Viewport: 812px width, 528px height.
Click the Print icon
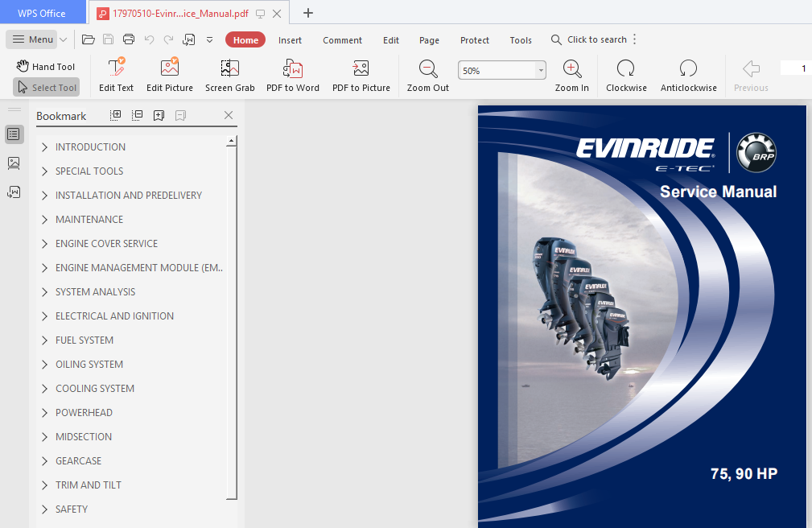pyautogui.click(x=129, y=39)
